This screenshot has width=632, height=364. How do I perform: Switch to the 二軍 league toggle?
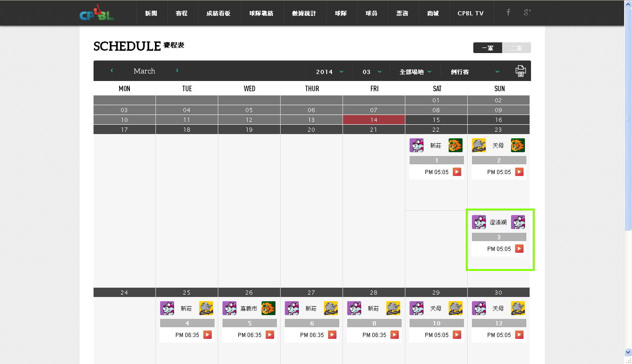517,48
